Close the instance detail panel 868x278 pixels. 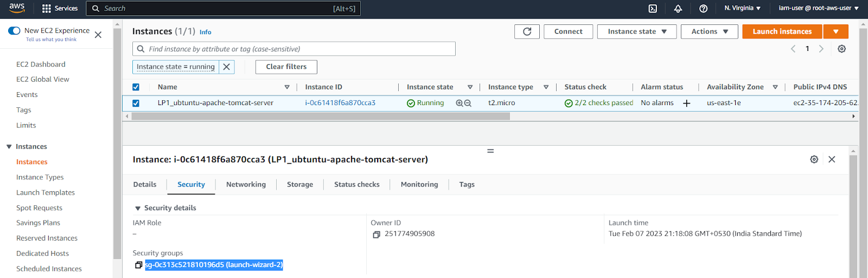(x=832, y=159)
